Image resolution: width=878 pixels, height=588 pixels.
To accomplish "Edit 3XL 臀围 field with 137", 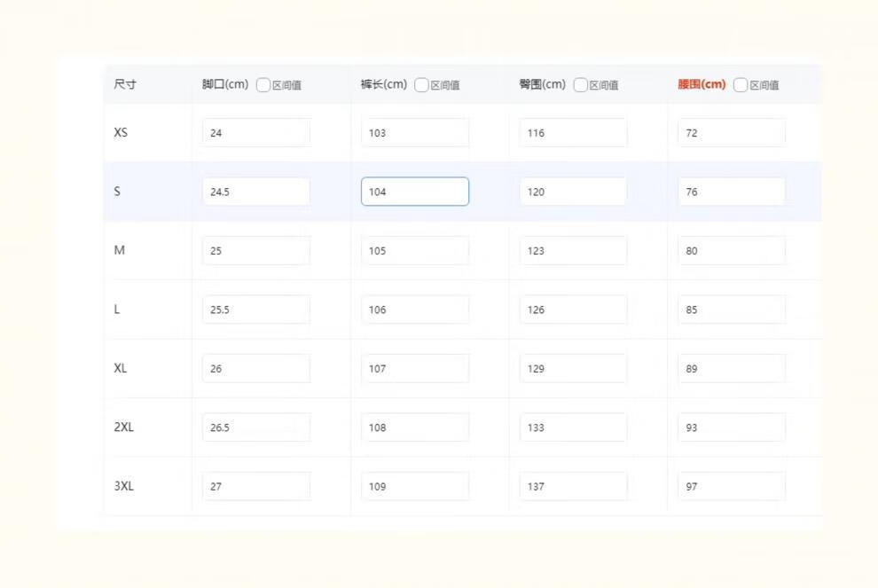I will tap(574, 486).
